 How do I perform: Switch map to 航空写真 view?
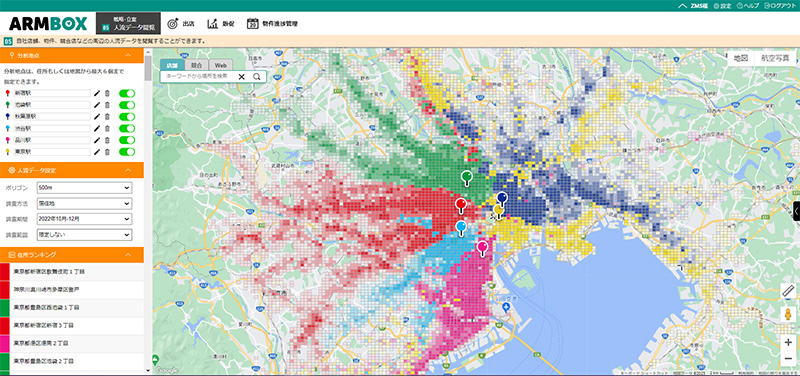pos(774,58)
